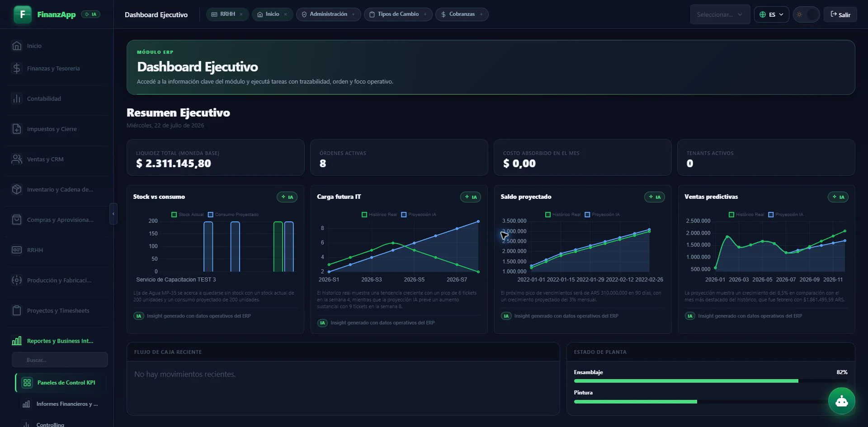Open the chatbot assistant robot button
Screen dimensions: 868x427
pyautogui.click(x=841, y=401)
